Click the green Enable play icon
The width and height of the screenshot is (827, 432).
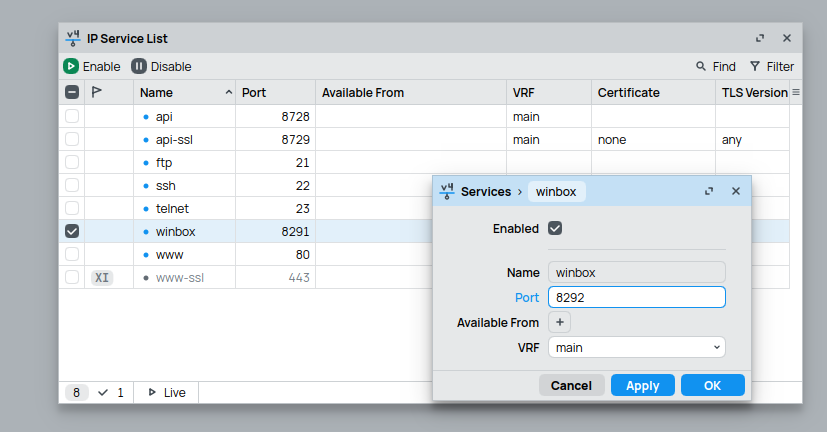[x=71, y=66]
